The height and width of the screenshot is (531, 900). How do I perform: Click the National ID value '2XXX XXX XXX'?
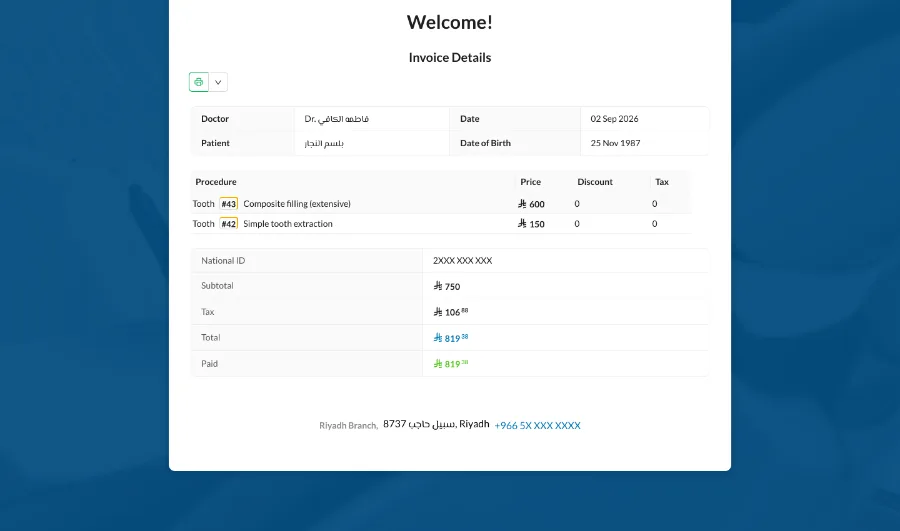coord(463,261)
